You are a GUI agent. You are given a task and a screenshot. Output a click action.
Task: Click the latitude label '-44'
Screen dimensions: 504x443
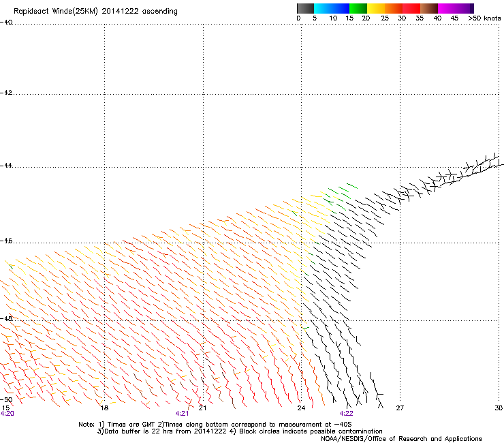coord(6,166)
